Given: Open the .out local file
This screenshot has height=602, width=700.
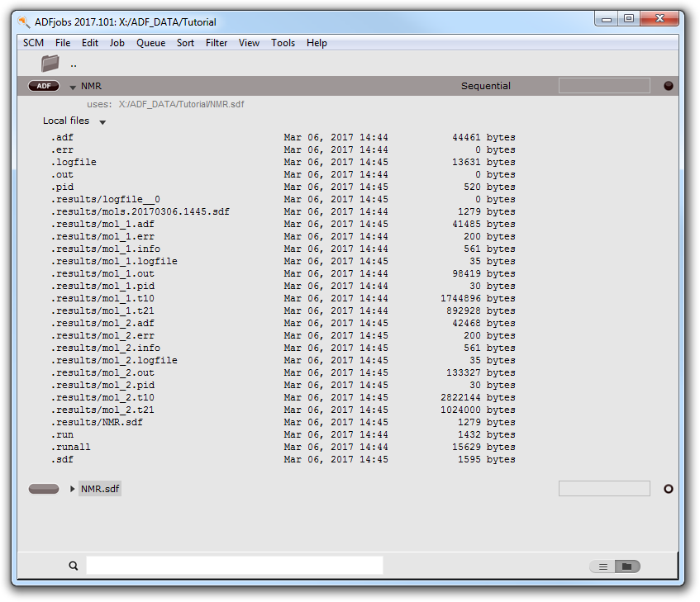Looking at the screenshot, I should click(x=62, y=175).
